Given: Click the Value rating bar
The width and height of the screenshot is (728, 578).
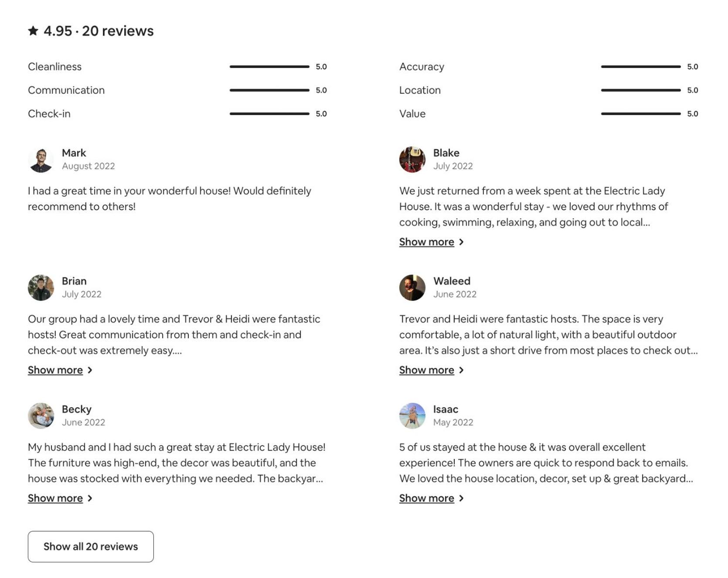Looking at the screenshot, I should (641, 114).
